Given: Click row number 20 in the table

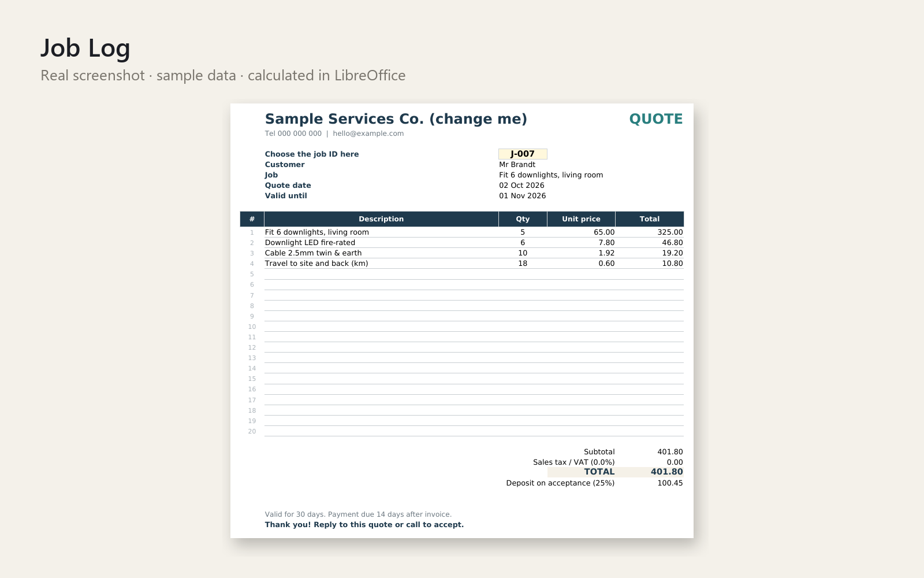Looking at the screenshot, I should coord(252,432).
